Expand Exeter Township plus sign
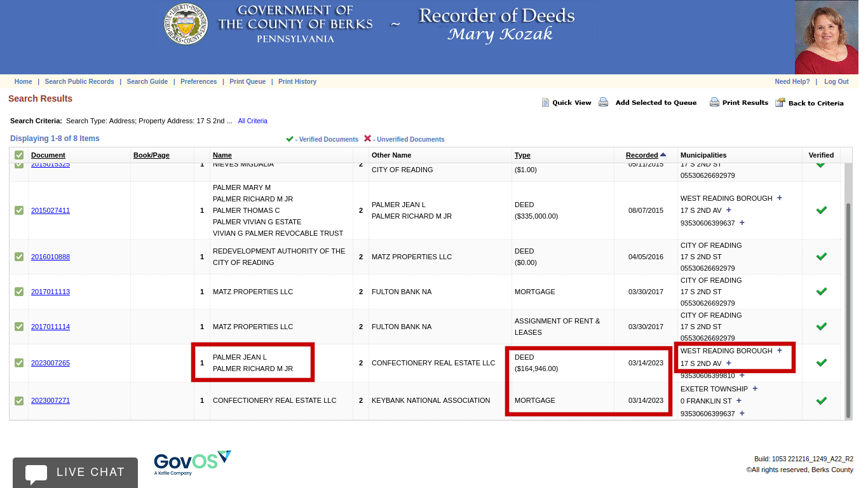868x488 pixels. point(755,388)
